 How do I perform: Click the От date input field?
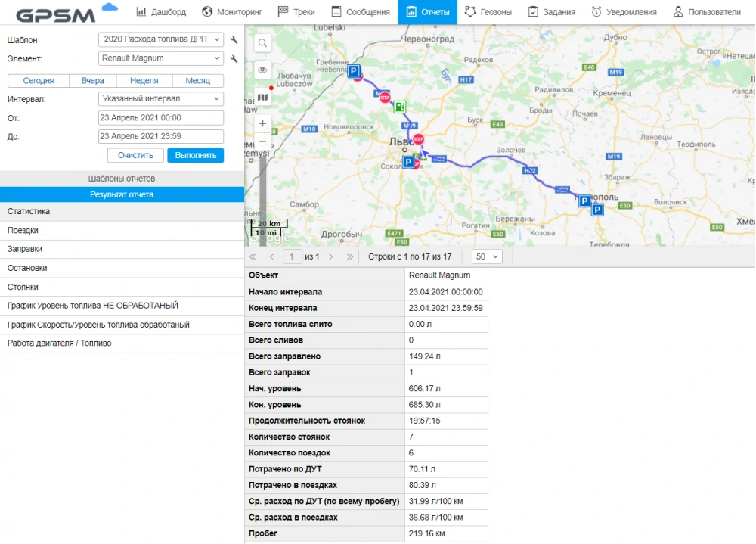click(160, 118)
